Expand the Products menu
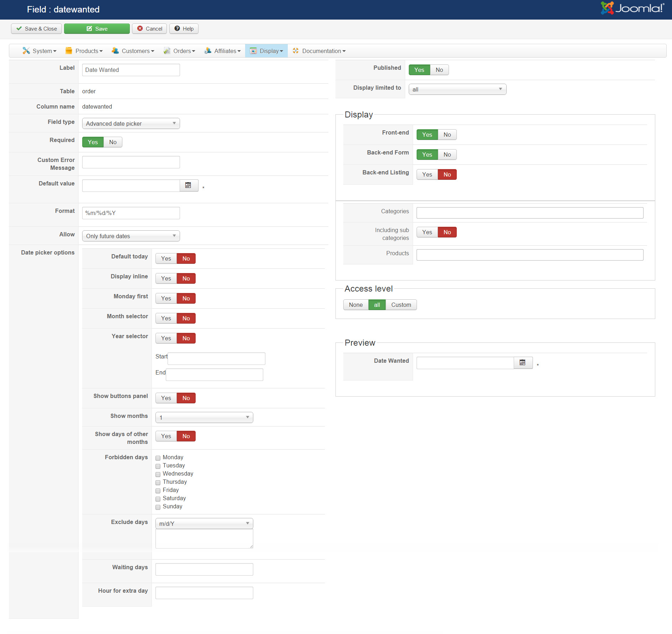The height and width of the screenshot is (634, 672). (84, 51)
